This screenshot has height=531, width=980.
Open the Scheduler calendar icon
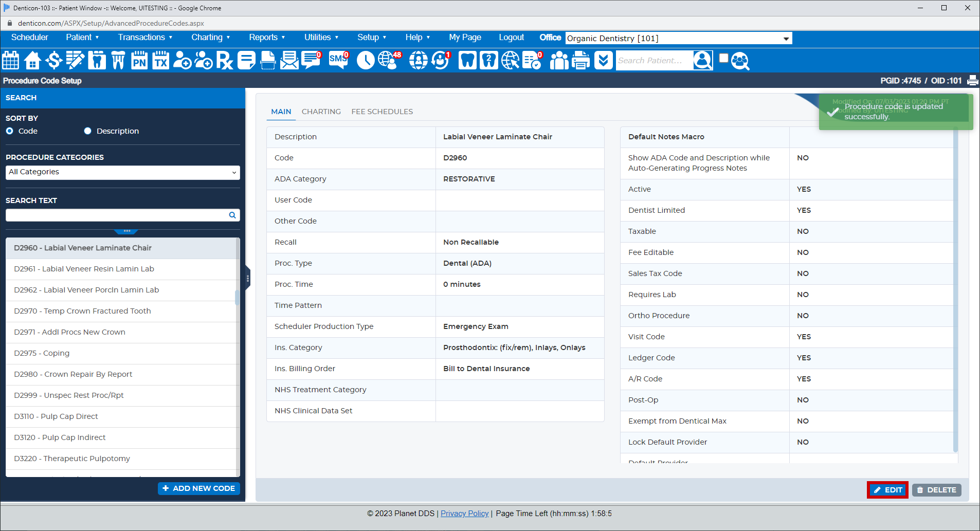coord(10,60)
